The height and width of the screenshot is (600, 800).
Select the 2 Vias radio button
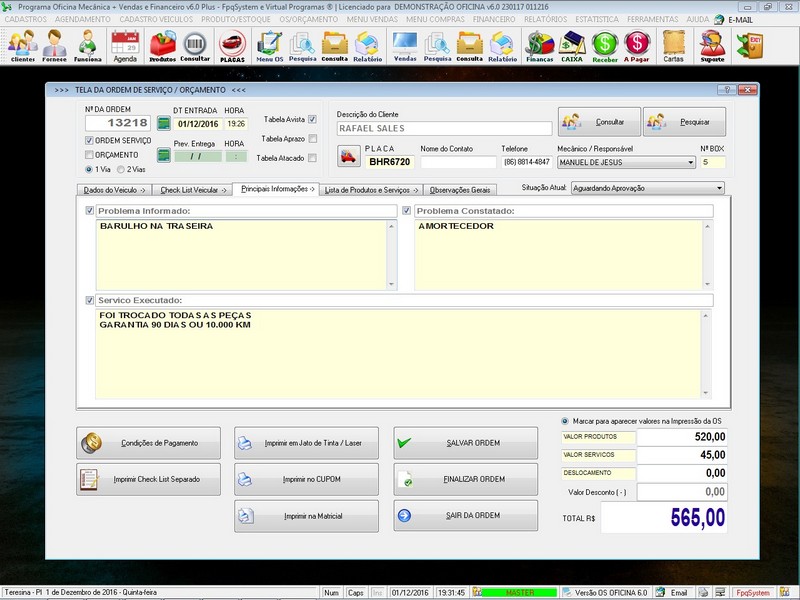122,169
